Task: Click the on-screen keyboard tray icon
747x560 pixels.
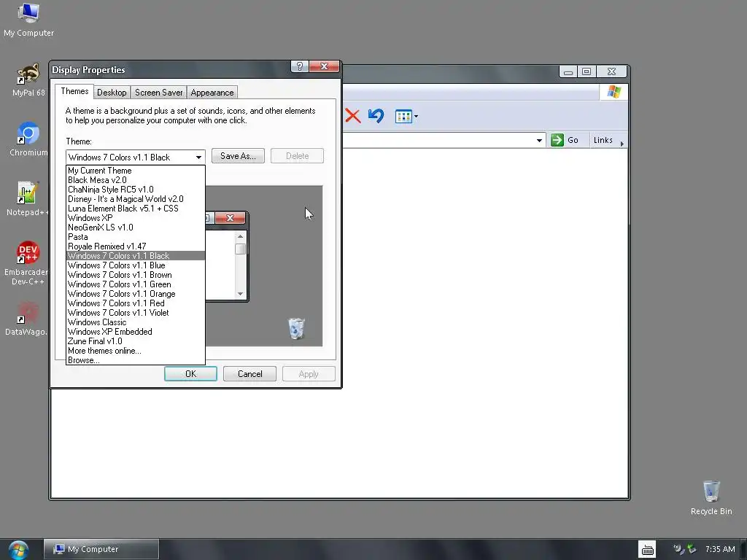Action: pyautogui.click(x=648, y=550)
